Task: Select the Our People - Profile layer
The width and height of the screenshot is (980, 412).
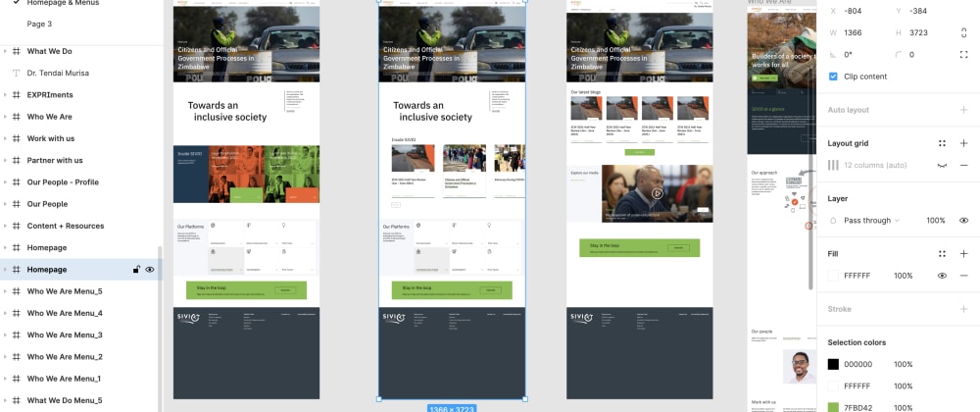Action: click(x=63, y=181)
